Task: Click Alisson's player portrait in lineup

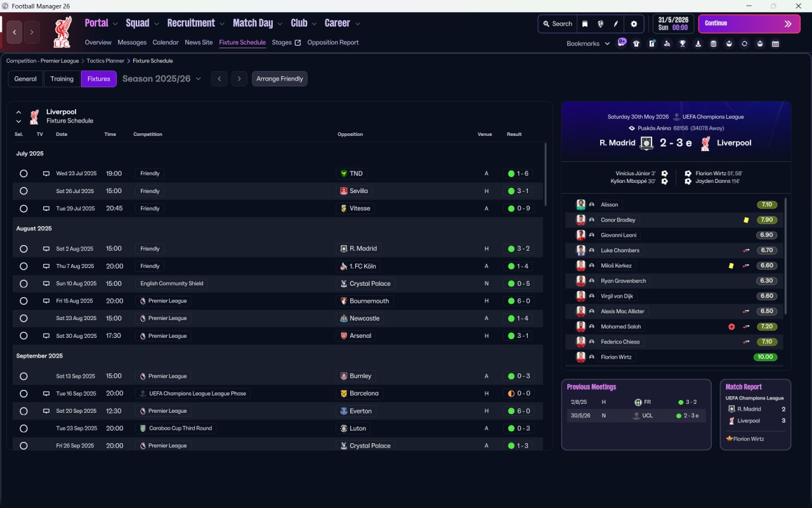Action: [580, 204]
